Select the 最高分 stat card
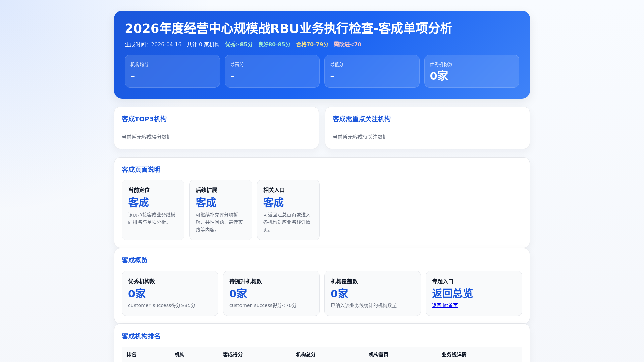Image resolution: width=644 pixels, height=362 pixels. tap(272, 71)
